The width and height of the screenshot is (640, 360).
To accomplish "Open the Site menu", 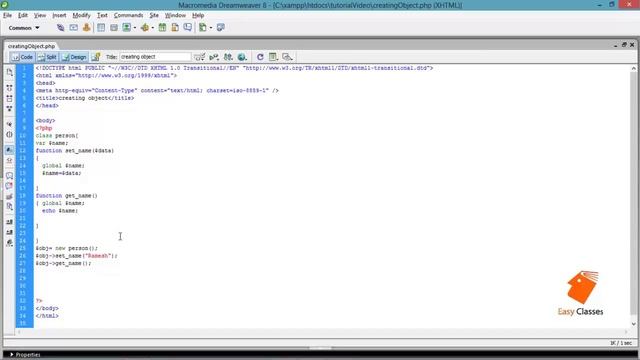I will [x=154, y=16].
